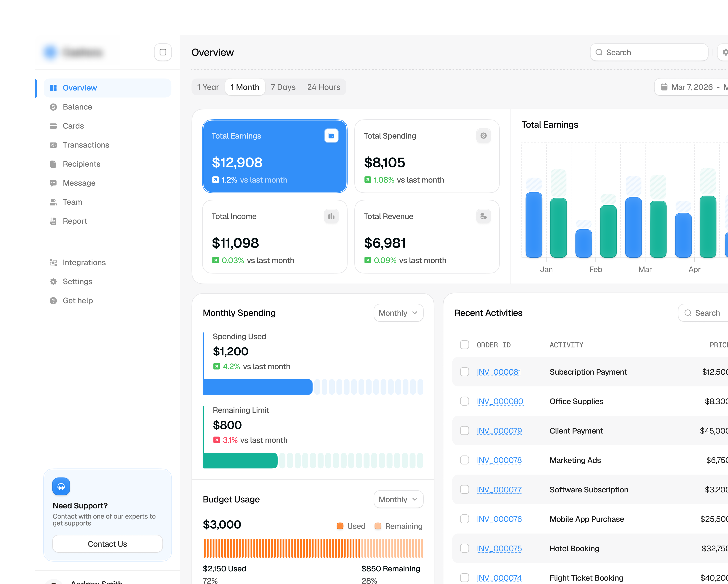Expand the Monthly dropdown in Monthly Spending
The width and height of the screenshot is (728, 584).
click(x=398, y=313)
